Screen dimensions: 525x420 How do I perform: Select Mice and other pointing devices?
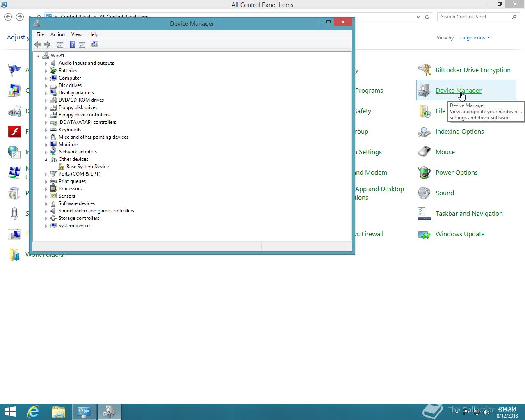94,137
